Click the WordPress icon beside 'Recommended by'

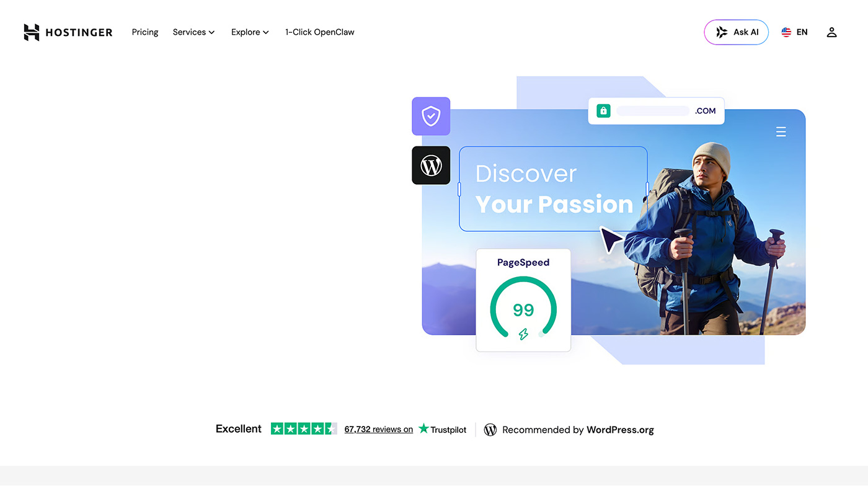tap(490, 430)
